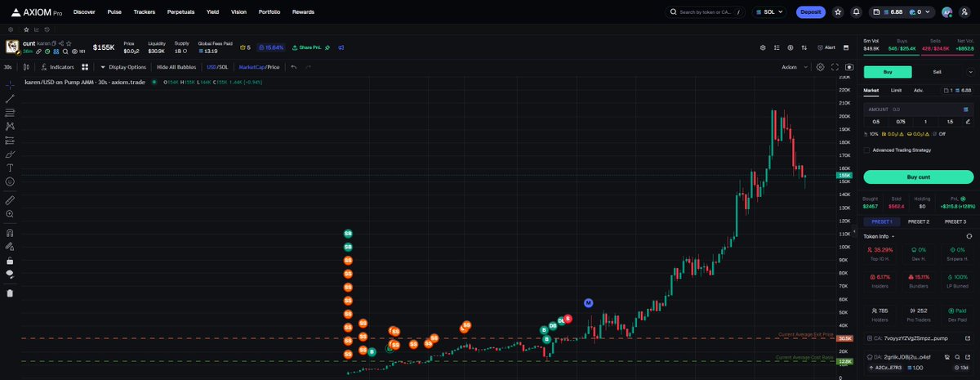Search the token with magnifier icon by its name
The height and width of the screenshot is (380, 980).
65,51
